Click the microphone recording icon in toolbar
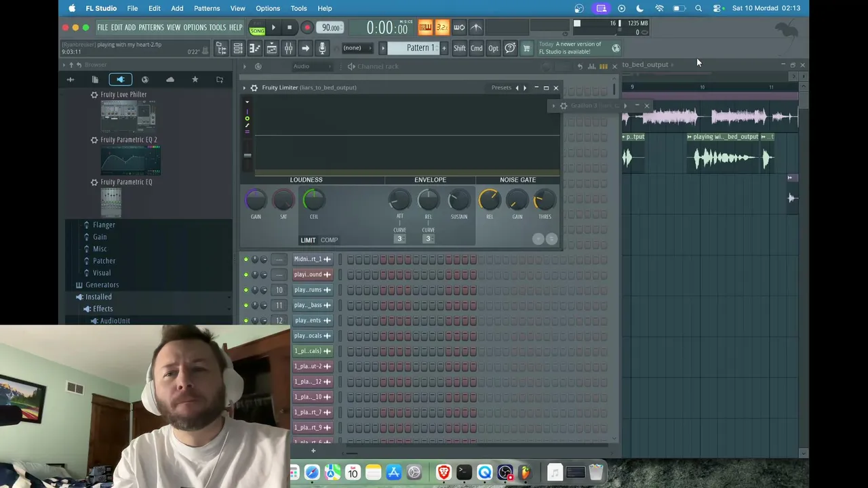 pos(322,48)
